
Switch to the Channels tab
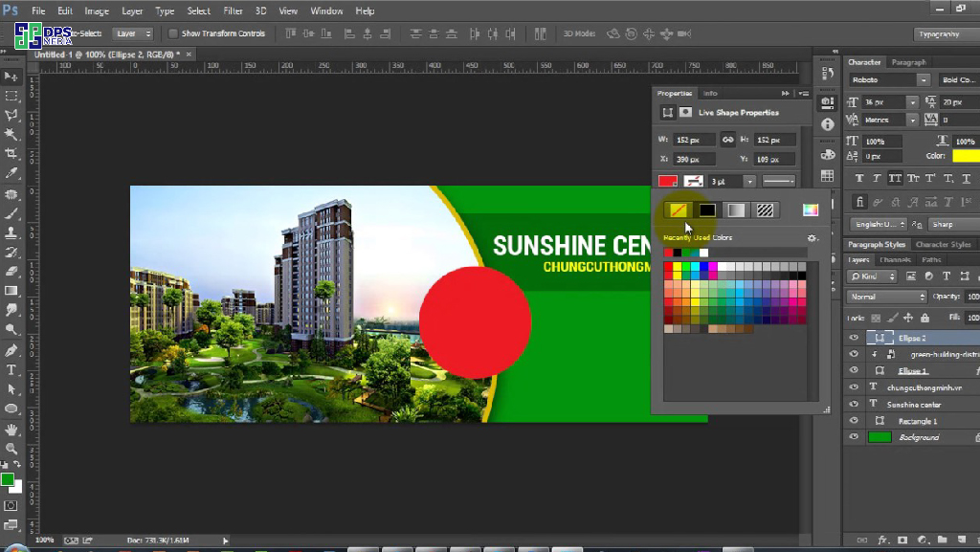click(895, 260)
